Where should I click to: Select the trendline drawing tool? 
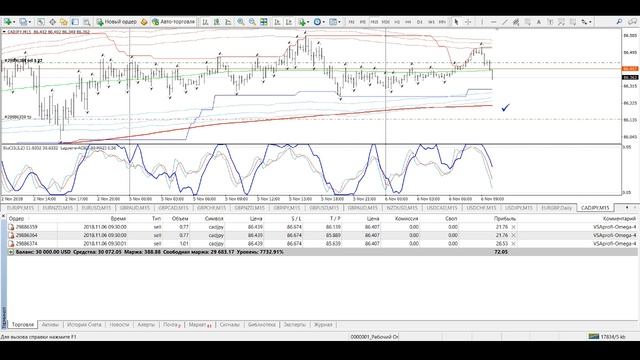coord(504,22)
